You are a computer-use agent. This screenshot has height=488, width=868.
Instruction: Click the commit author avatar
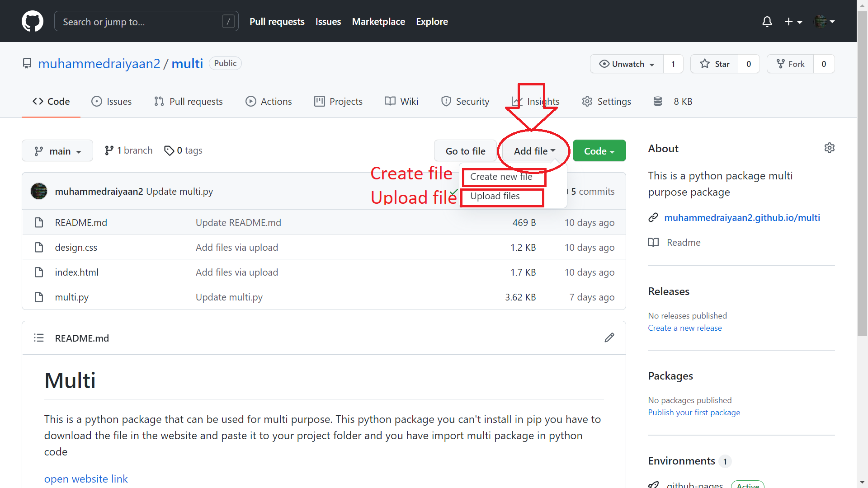click(x=39, y=191)
